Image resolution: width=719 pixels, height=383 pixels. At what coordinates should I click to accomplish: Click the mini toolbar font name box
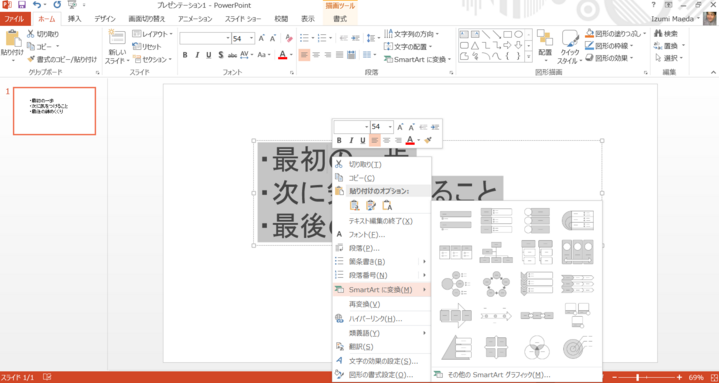click(352, 127)
